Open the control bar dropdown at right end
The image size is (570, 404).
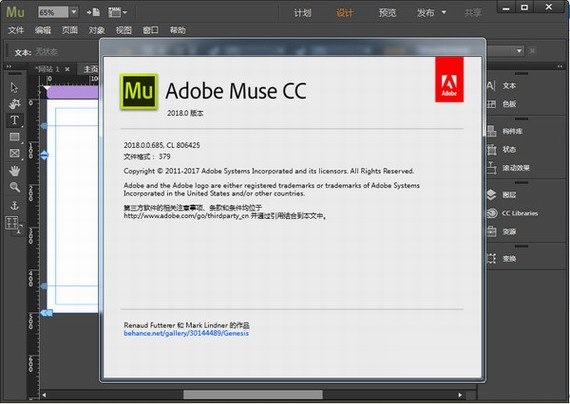pos(519,51)
